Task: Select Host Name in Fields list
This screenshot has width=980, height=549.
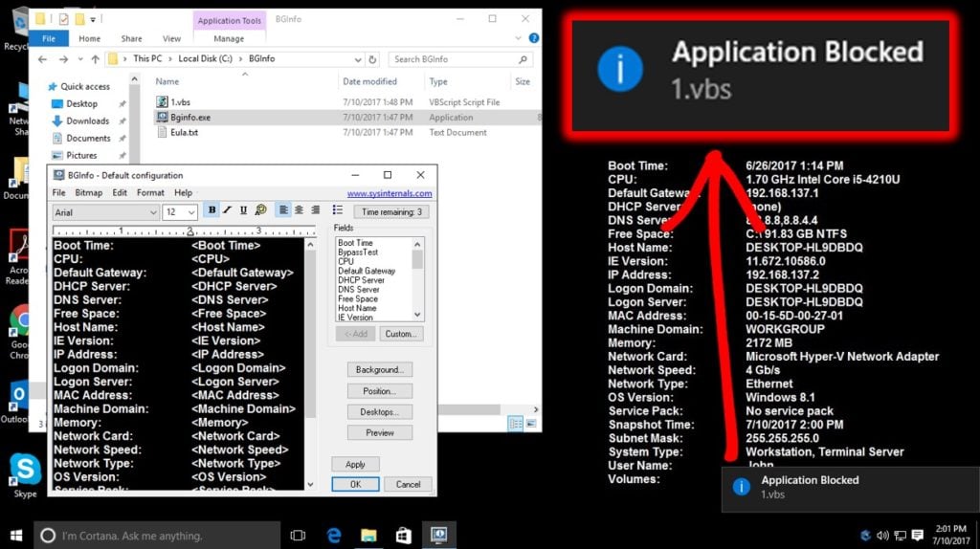Action: tap(357, 309)
